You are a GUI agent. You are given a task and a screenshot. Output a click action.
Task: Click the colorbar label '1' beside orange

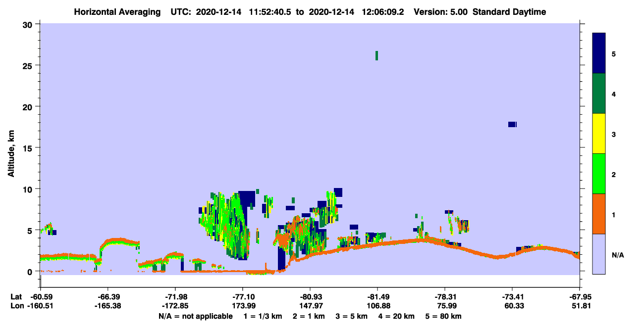614,214
